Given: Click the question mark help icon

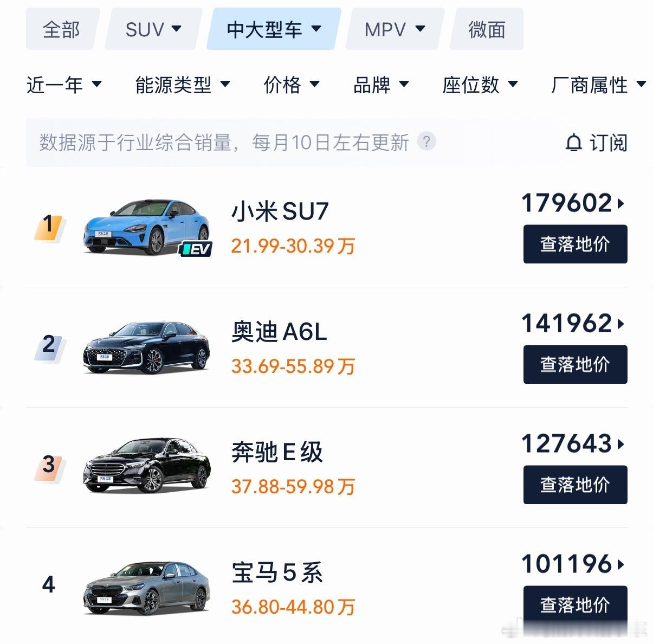Looking at the screenshot, I should pos(426,141).
